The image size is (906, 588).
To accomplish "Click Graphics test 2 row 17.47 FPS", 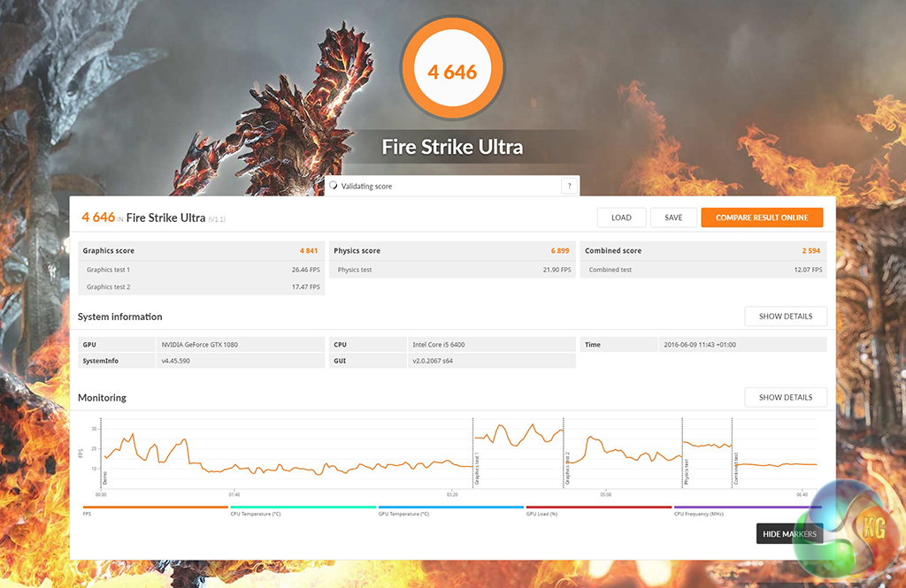I will (x=201, y=287).
